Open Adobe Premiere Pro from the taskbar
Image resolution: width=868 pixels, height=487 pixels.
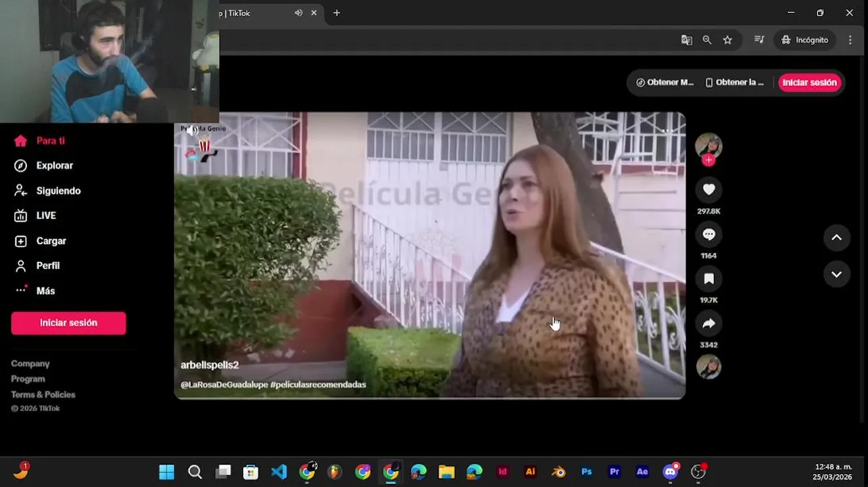click(614, 472)
